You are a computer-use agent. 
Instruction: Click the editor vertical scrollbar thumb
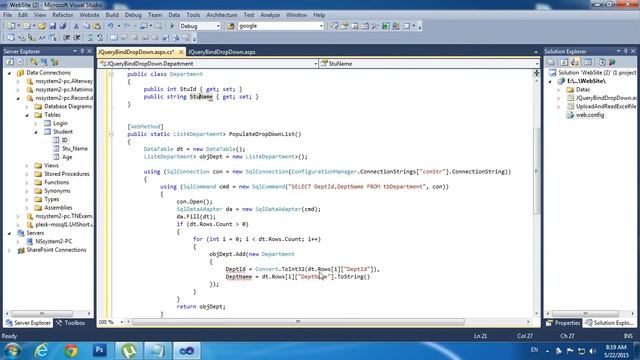536,171
